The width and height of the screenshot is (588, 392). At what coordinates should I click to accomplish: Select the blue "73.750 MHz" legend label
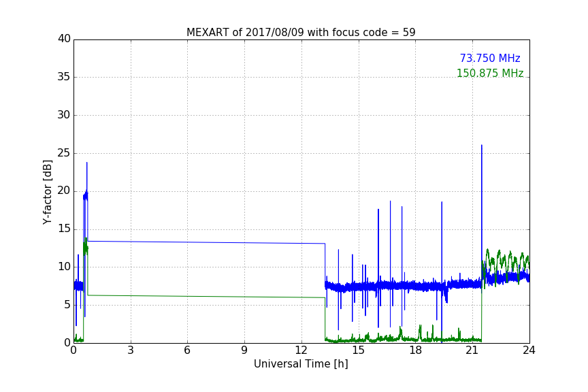click(490, 58)
